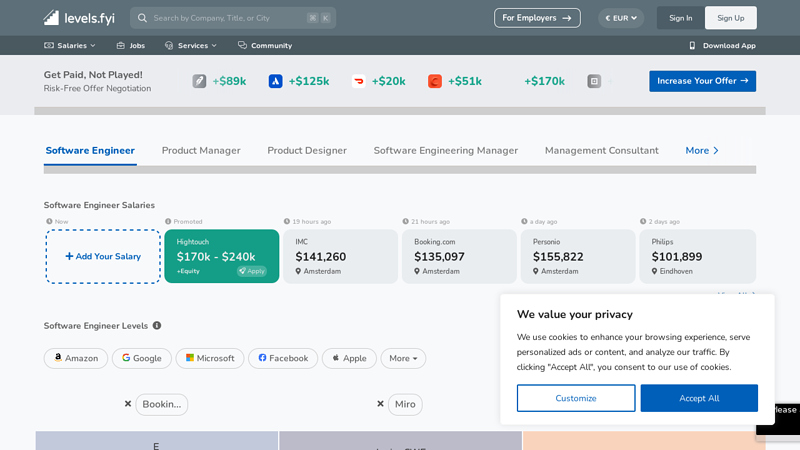
Task: Click the DoorDash icon next to +$20k
Action: pyautogui.click(x=359, y=81)
